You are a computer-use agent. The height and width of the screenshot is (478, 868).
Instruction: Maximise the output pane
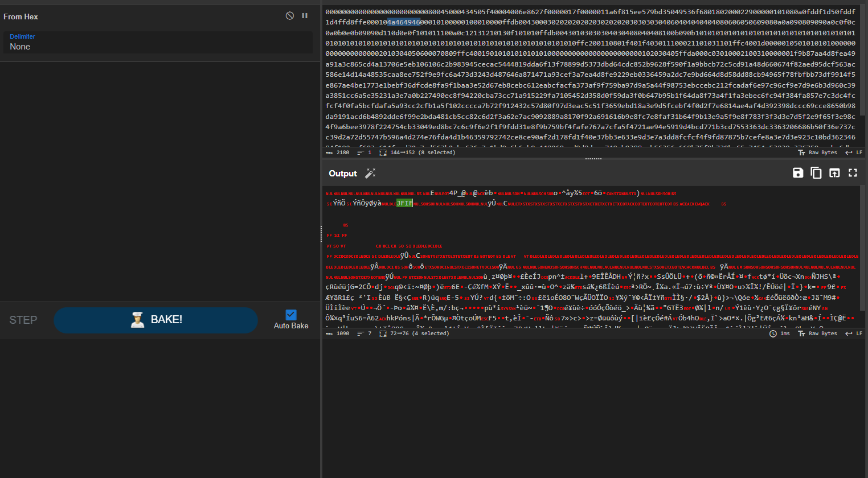[x=853, y=173]
